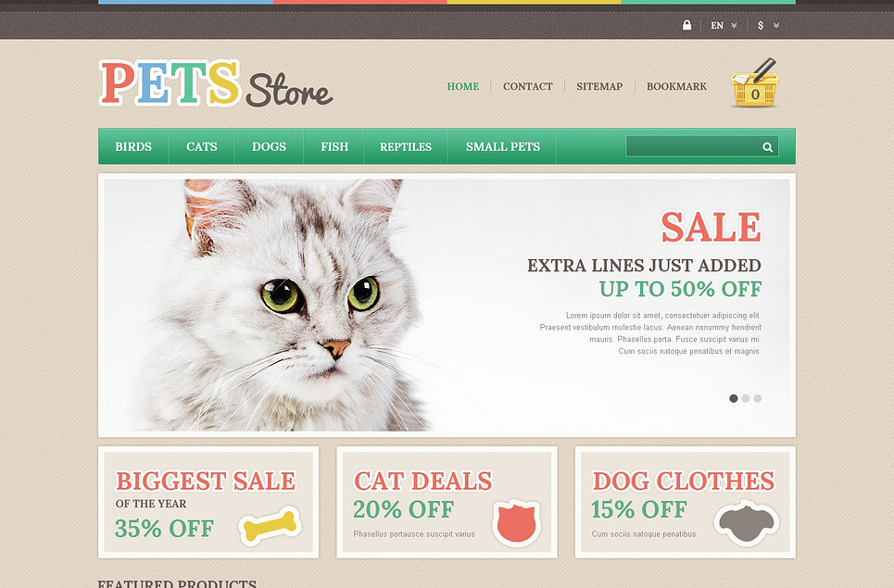
Task: Select the first slider dot
Action: click(733, 398)
